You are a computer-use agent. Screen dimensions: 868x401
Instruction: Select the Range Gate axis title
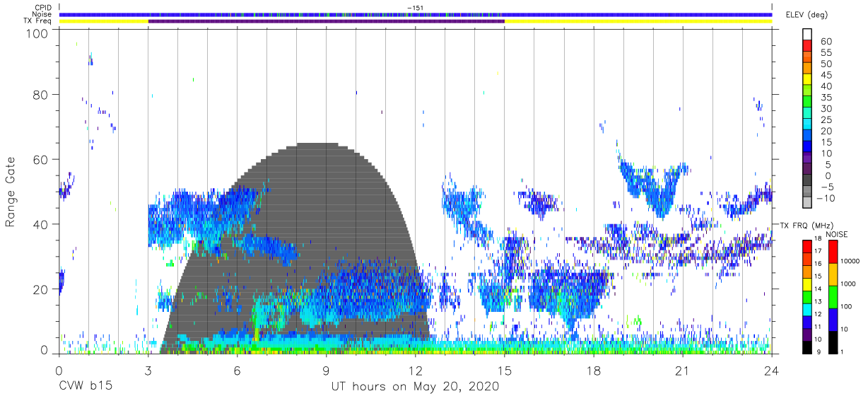11,192
